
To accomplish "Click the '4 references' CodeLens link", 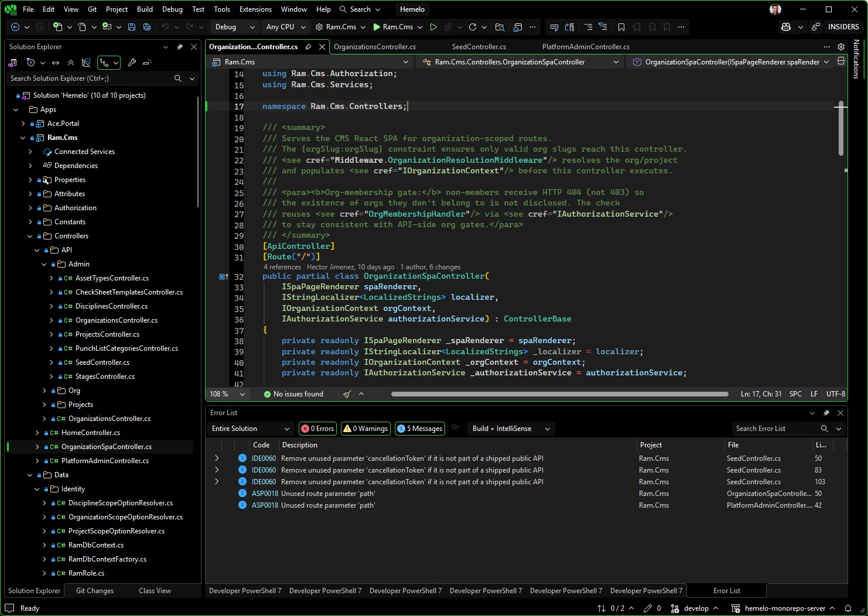I will [282, 267].
